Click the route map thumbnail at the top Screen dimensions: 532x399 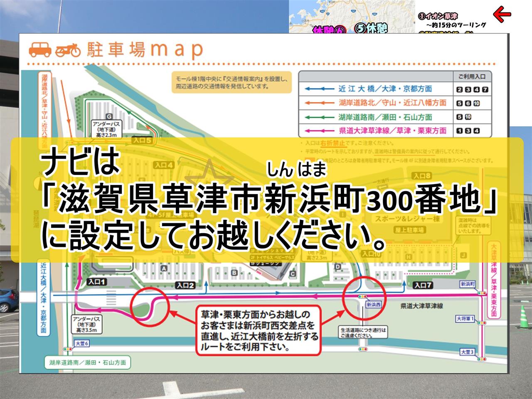[x=352, y=17]
